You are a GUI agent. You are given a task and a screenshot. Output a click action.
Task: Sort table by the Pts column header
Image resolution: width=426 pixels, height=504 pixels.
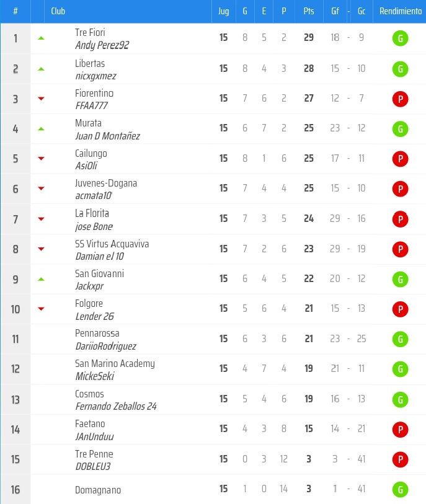click(309, 11)
